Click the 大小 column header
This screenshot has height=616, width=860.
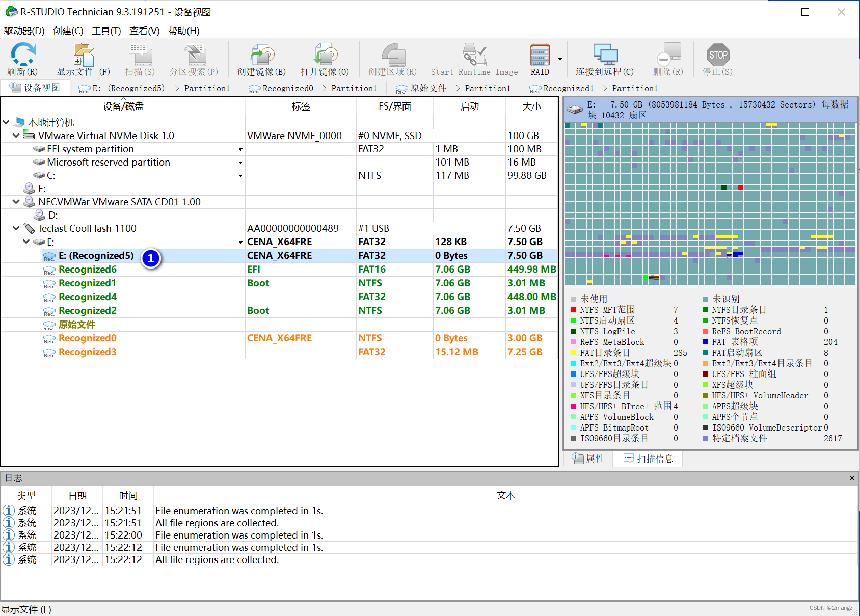[531, 106]
